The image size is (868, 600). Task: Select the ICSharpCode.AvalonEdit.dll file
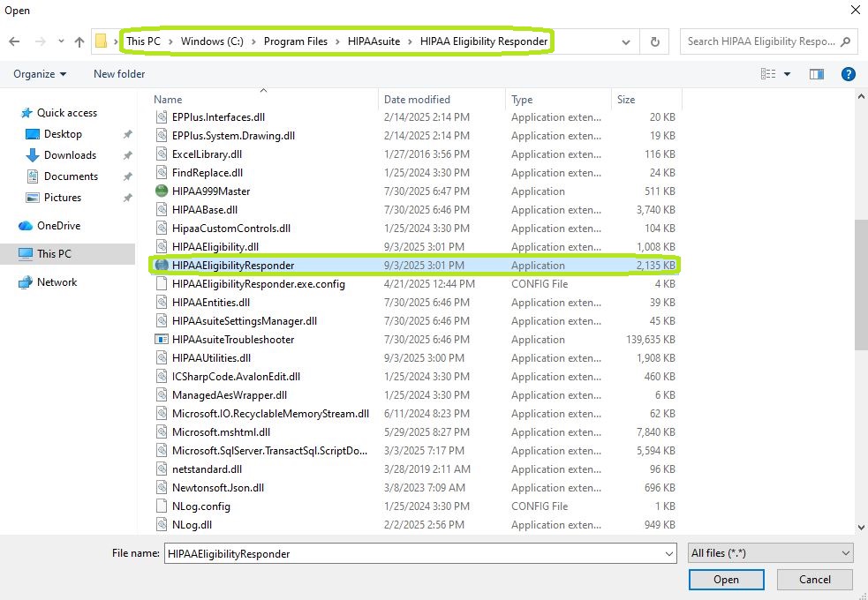coord(236,377)
